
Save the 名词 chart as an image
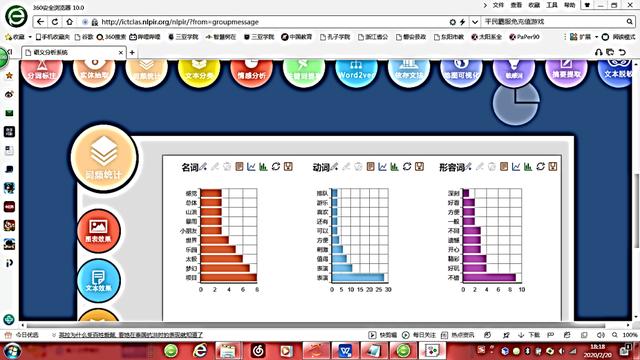[x=288, y=167]
